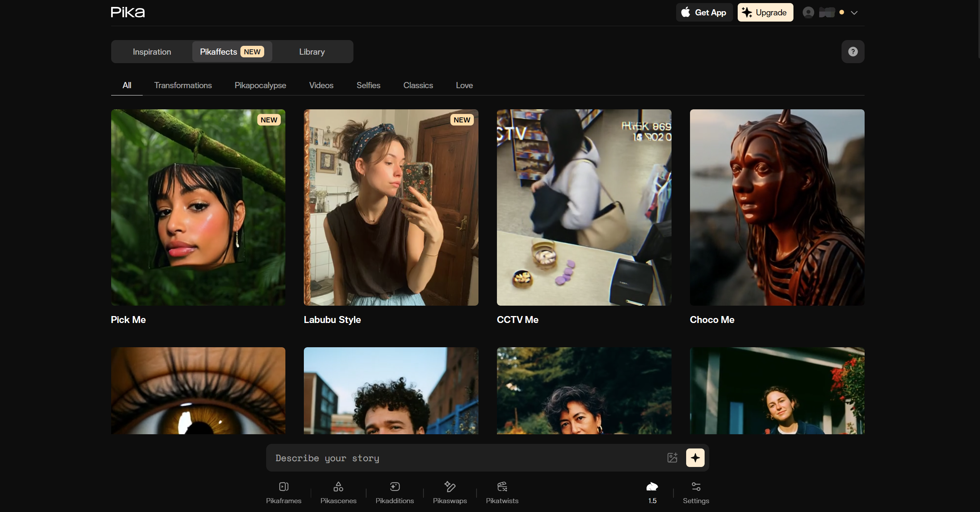Select the Pikadditions tool icon

click(395, 487)
